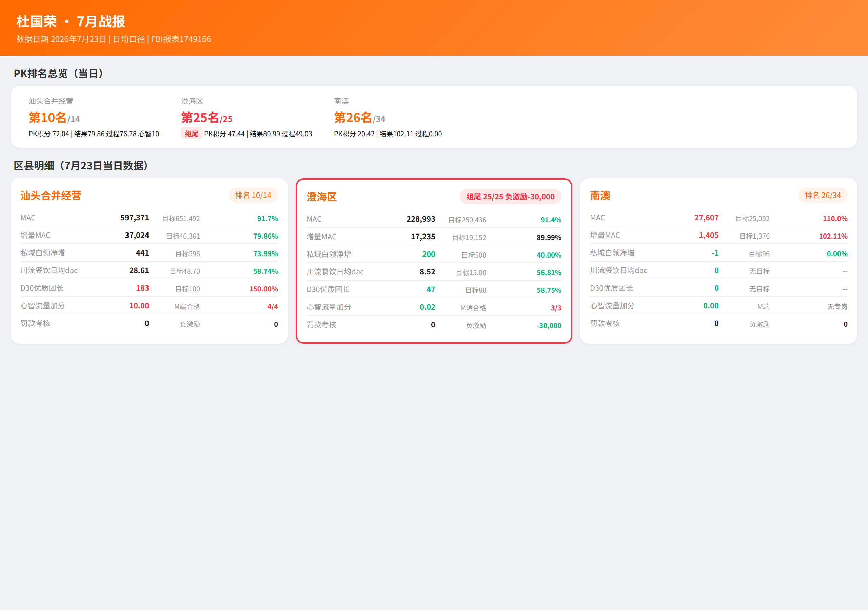Screen dimensions: 868x610
Task: Click the 58.74% completion rate
Action: point(265,271)
